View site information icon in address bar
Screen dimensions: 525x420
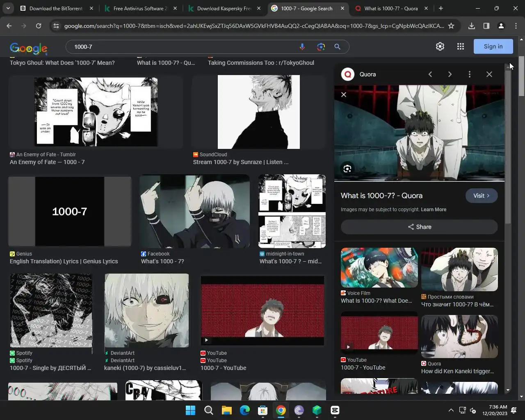(56, 26)
